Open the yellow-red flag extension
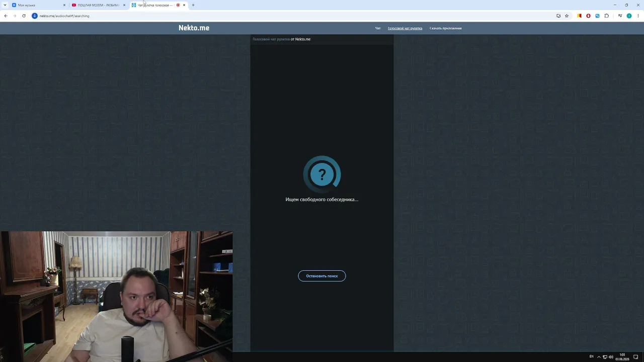This screenshot has width=644, height=362. [x=580, y=16]
